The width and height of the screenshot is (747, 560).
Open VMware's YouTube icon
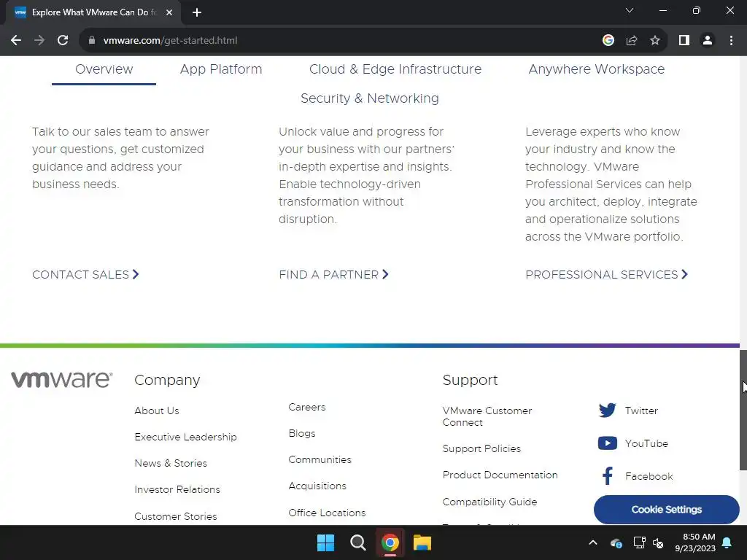coord(608,443)
